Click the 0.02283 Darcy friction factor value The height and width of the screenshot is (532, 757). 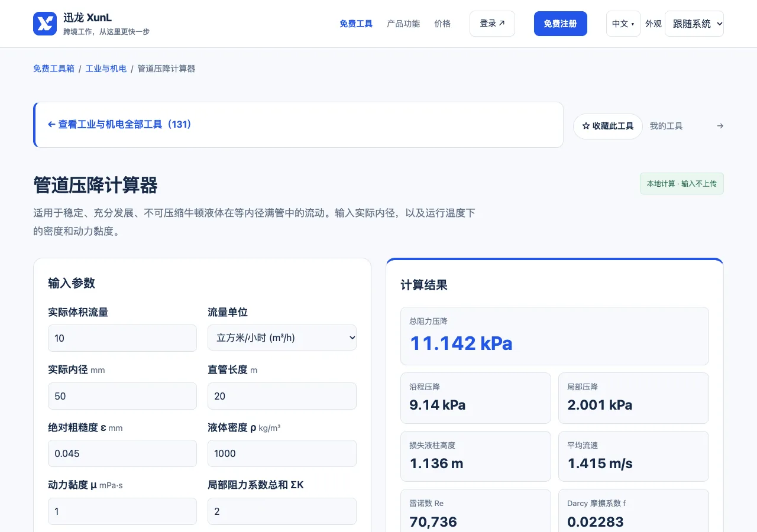coord(596,521)
